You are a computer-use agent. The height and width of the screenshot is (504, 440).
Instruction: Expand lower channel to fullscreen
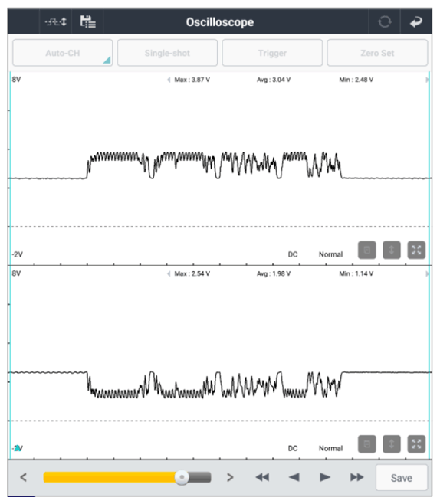(416, 444)
